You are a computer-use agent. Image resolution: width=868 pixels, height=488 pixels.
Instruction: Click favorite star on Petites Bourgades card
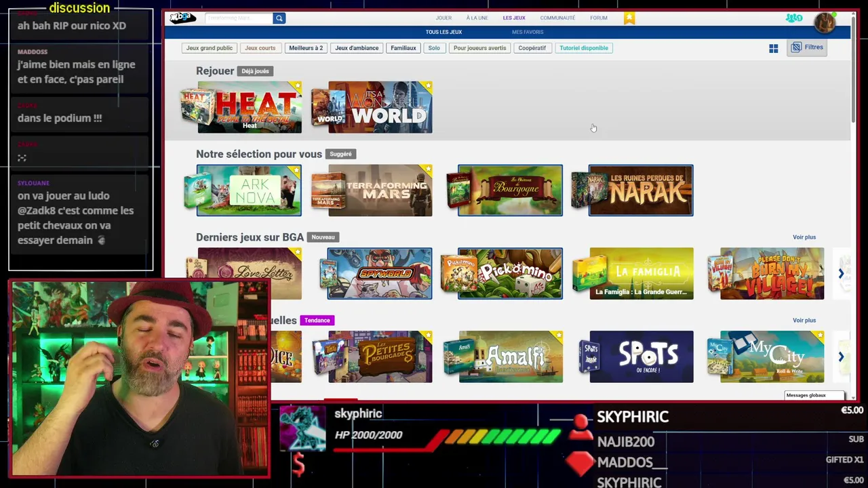pos(427,336)
